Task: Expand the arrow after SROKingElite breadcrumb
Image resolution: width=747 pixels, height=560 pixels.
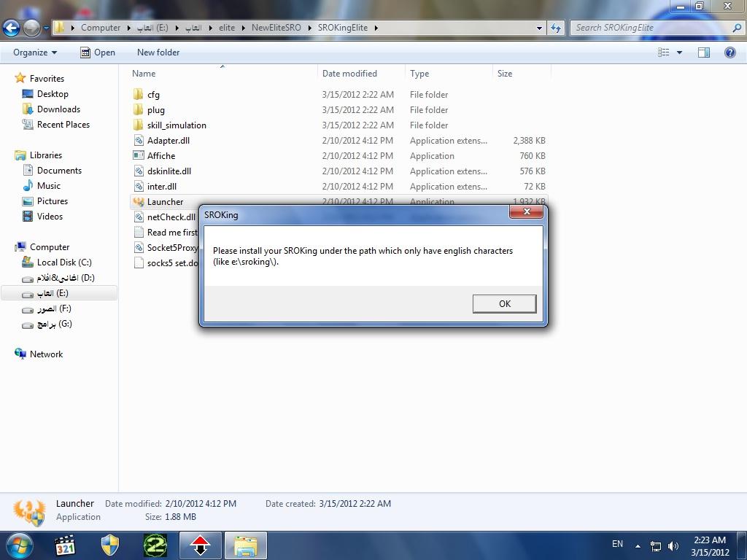Action: (376, 28)
